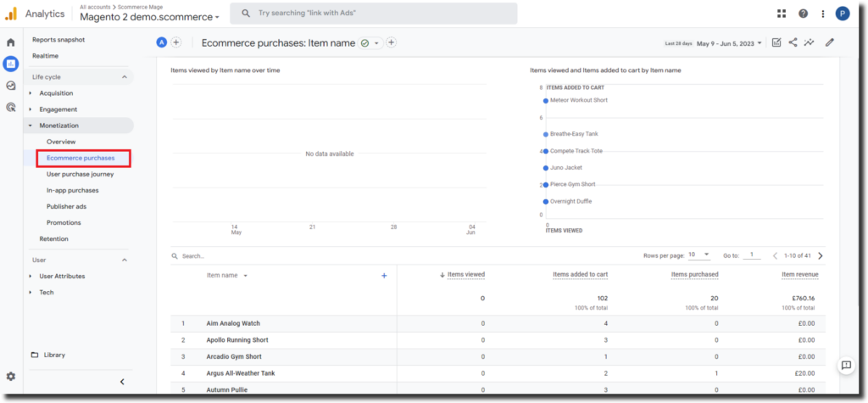Collapse the sidebar navigation arrow
868x403 pixels.
(122, 382)
